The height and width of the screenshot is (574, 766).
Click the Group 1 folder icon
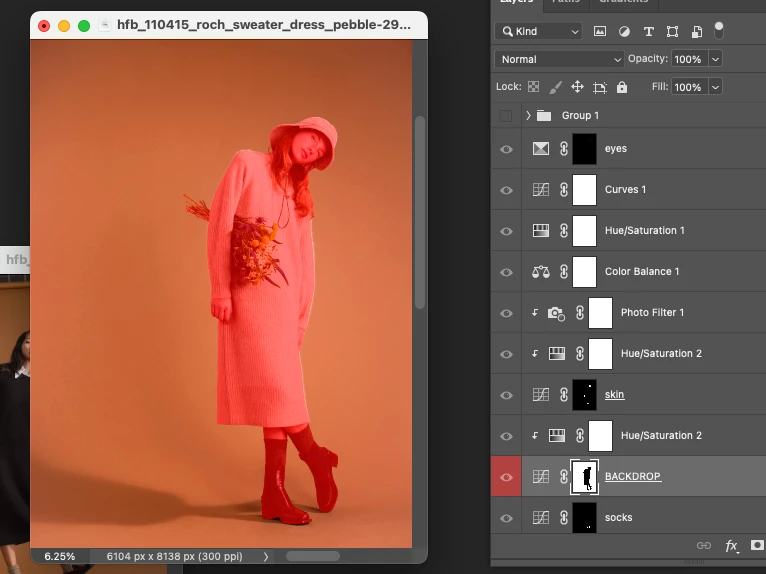coord(544,116)
